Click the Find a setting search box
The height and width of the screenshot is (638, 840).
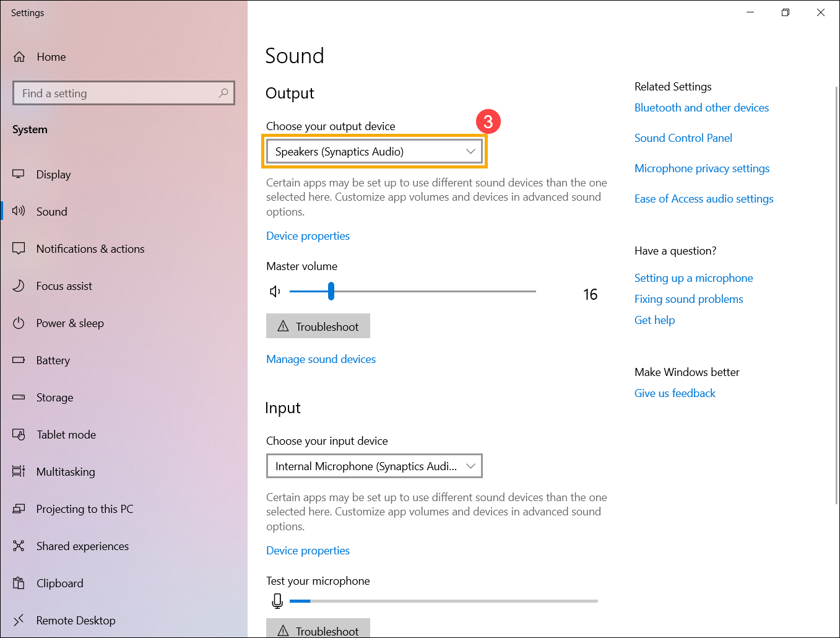(x=124, y=93)
